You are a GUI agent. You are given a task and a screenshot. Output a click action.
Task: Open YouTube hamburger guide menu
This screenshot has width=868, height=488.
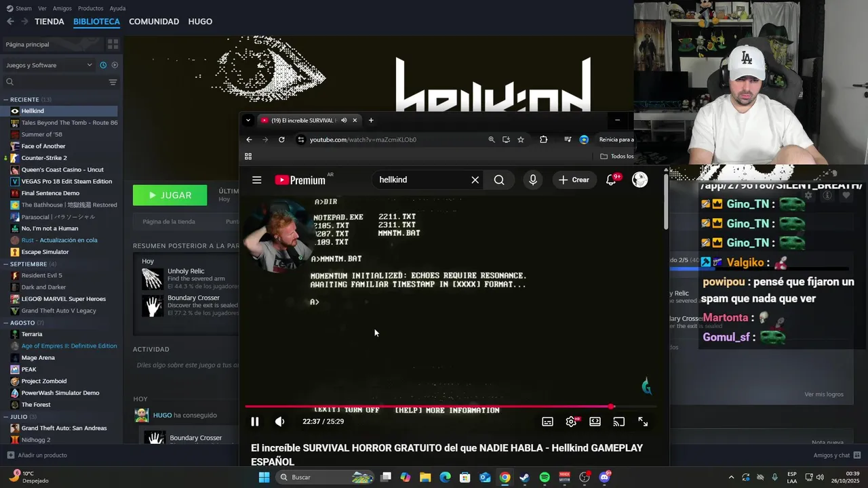pos(256,180)
